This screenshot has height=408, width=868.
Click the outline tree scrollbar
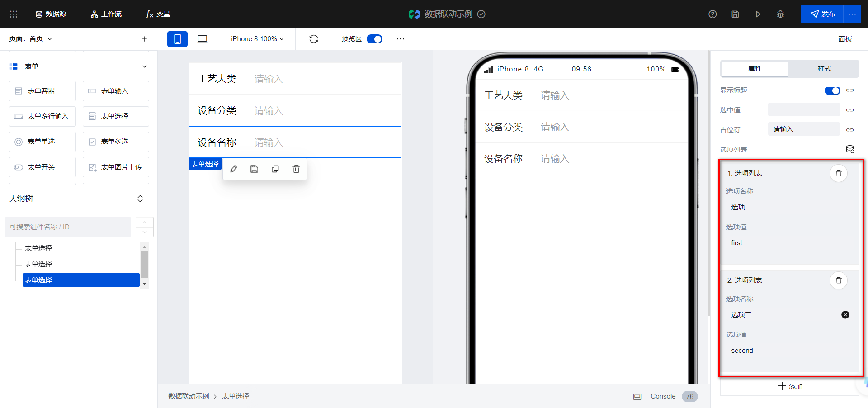point(145,265)
